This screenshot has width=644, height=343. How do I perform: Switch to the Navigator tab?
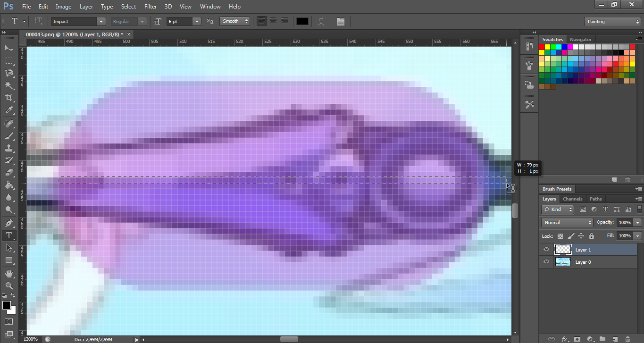tap(581, 40)
